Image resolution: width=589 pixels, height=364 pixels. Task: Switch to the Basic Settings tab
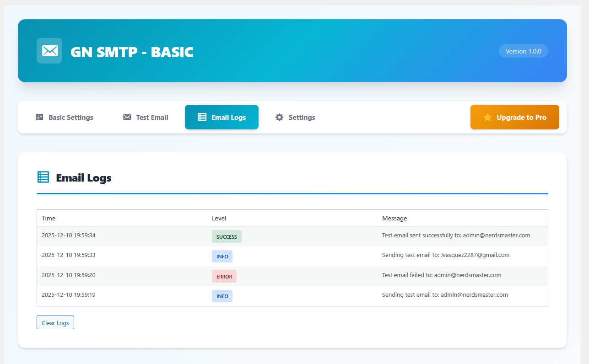pos(65,117)
